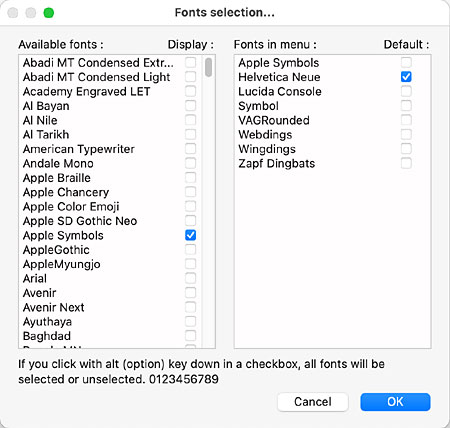Enable Baghdad display checkbox

pos(190,336)
